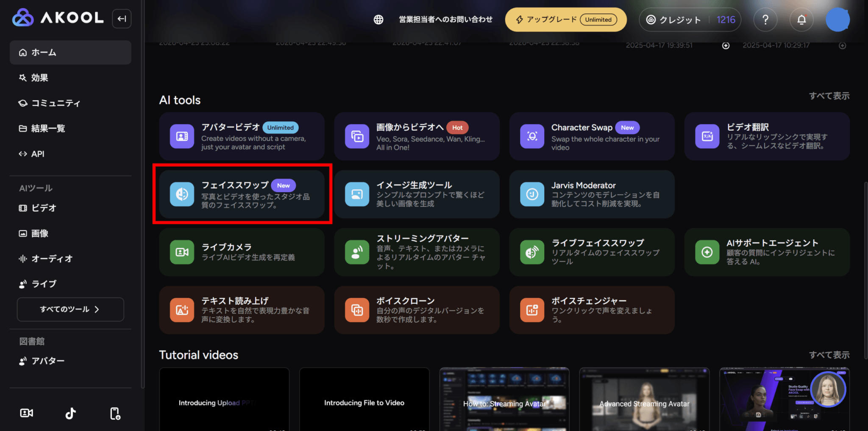Open the ボイスクローン tool card
Image resolution: width=868 pixels, height=431 pixels.
click(417, 310)
